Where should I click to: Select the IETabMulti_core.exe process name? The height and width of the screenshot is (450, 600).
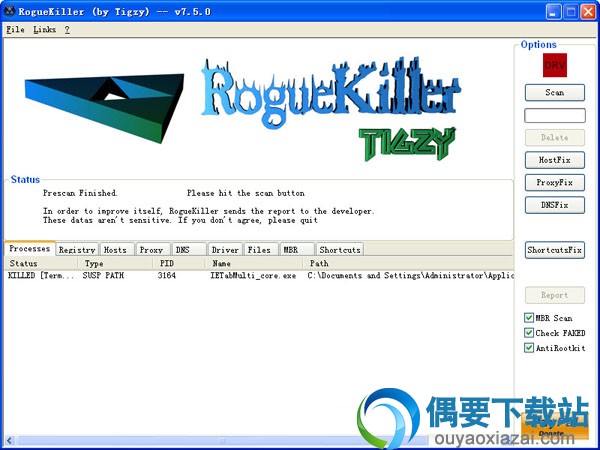(x=253, y=276)
